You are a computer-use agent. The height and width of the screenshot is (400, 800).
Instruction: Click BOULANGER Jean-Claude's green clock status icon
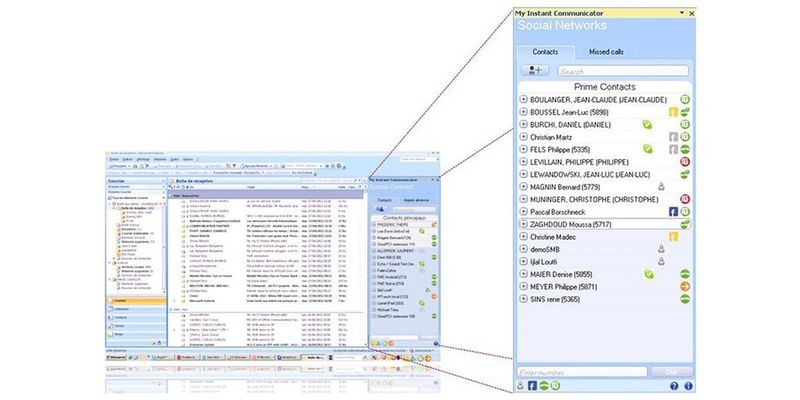pos(685,99)
